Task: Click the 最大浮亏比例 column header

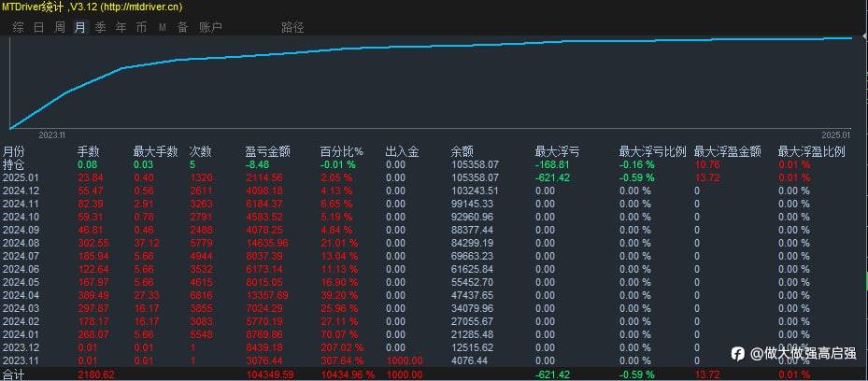Action: 653,151
